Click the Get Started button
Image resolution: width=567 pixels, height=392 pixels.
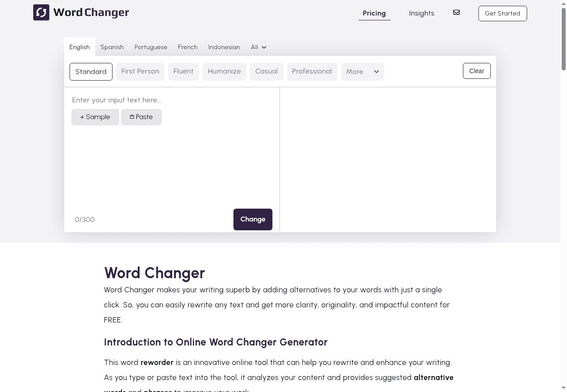point(502,13)
